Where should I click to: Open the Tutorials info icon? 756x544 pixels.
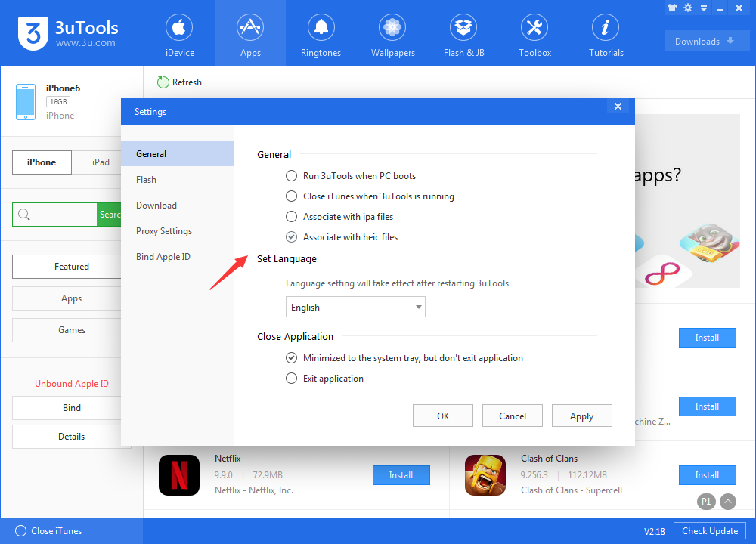pyautogui.click(x=605, y=27)
